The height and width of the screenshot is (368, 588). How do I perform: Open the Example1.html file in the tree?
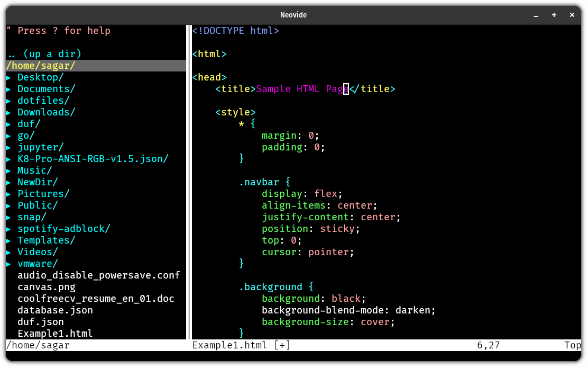click(55, 333)
